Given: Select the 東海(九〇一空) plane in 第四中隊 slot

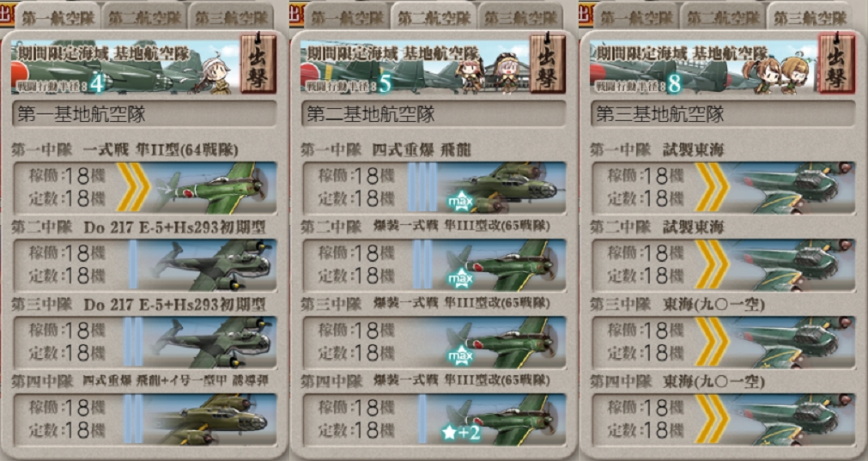Looking at the screenshot, I should 792,420.
